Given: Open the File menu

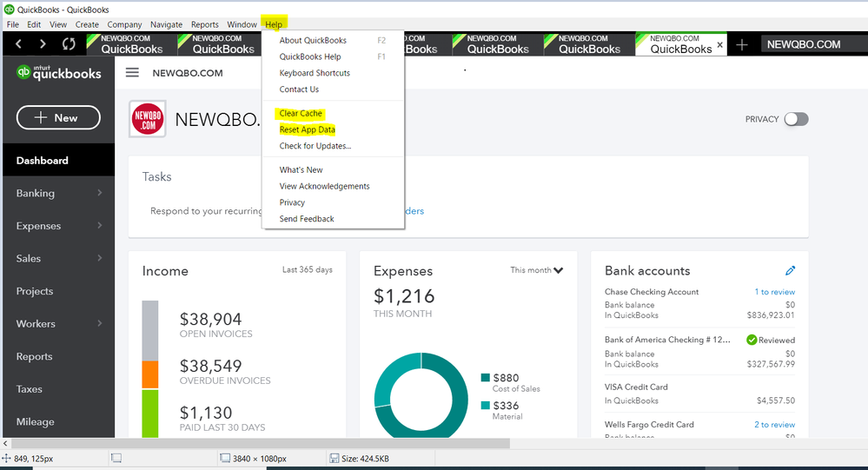Looking at the screenshot, I should pos(13,24).
